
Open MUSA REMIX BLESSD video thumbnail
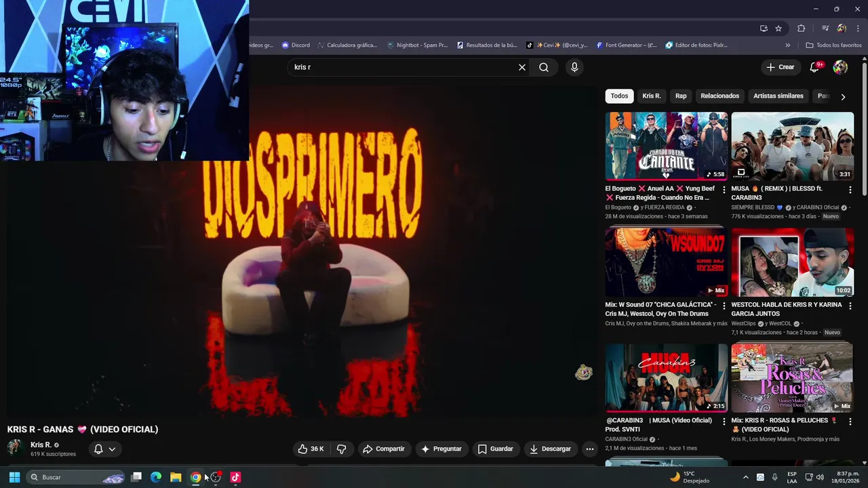[792, 146]
